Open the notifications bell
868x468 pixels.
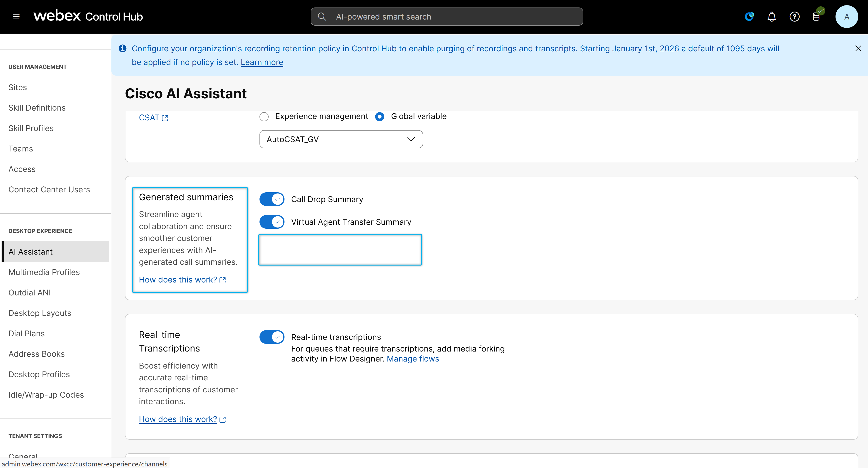tap(772, 17)
